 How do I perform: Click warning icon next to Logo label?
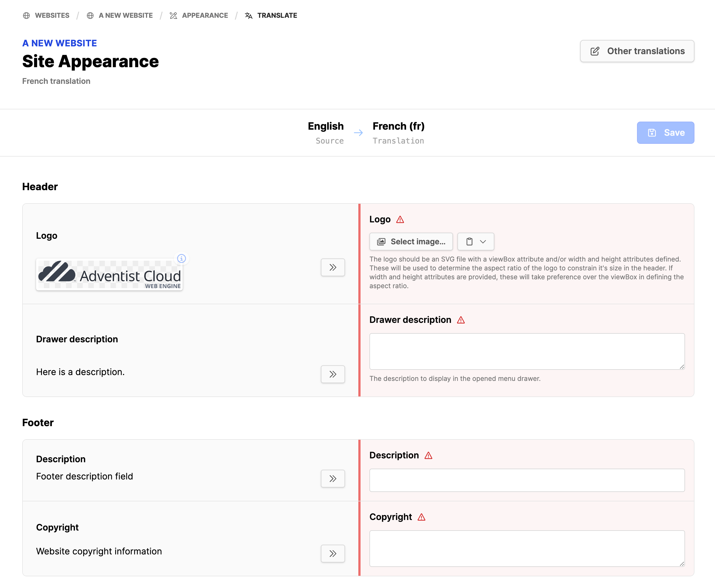coord(400,220)
